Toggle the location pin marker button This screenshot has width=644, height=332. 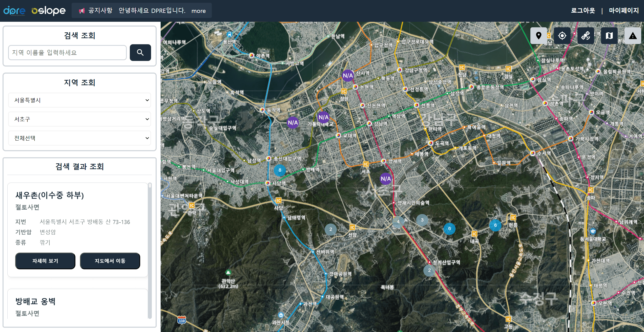(538, 36)
